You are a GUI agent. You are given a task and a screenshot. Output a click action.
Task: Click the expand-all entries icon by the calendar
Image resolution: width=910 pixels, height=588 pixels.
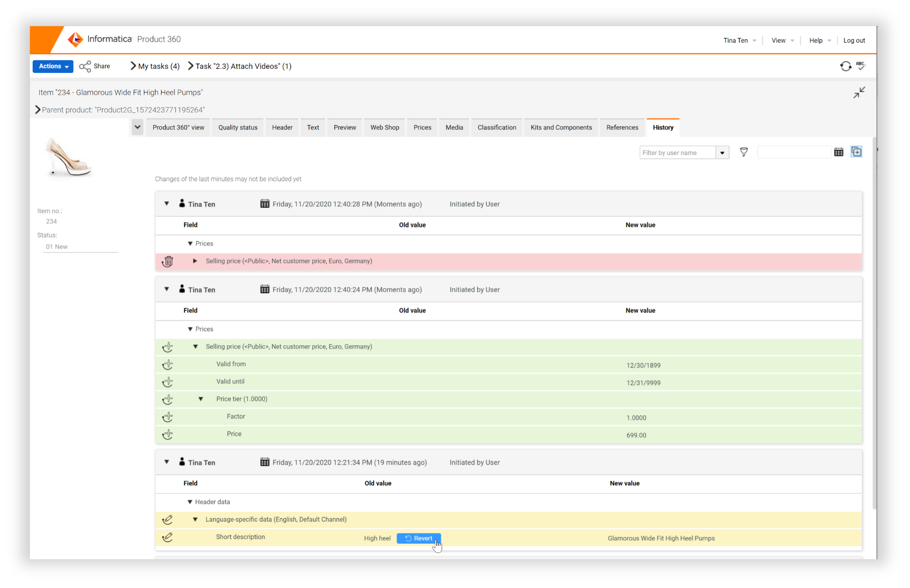(x=856, y=152)
